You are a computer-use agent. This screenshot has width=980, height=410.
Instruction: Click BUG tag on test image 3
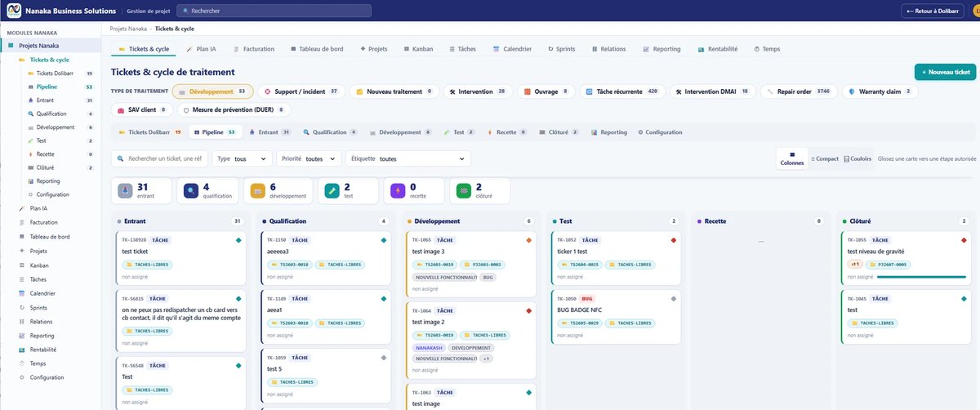pos(488,277)
